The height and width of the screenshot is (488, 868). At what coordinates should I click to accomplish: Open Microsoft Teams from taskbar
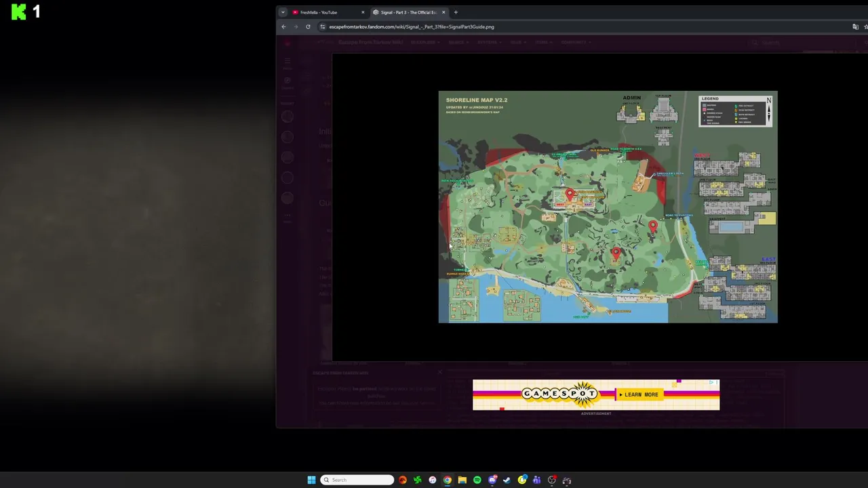point(536,480)
